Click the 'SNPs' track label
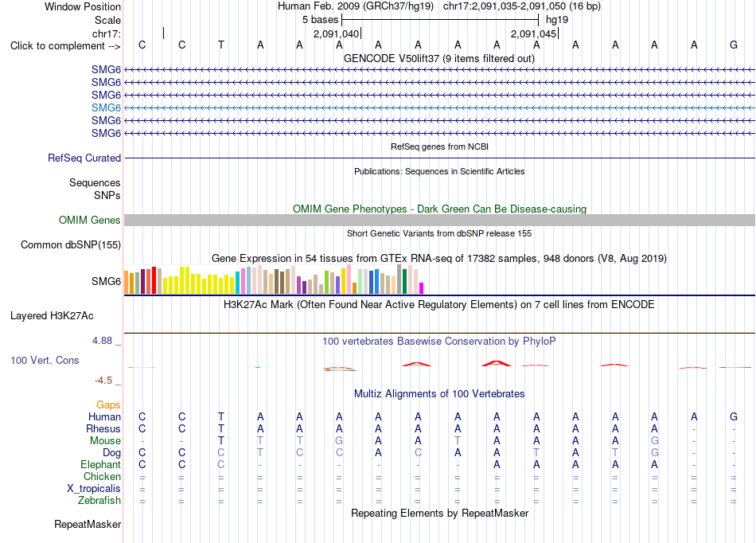 tap(107, 195)
